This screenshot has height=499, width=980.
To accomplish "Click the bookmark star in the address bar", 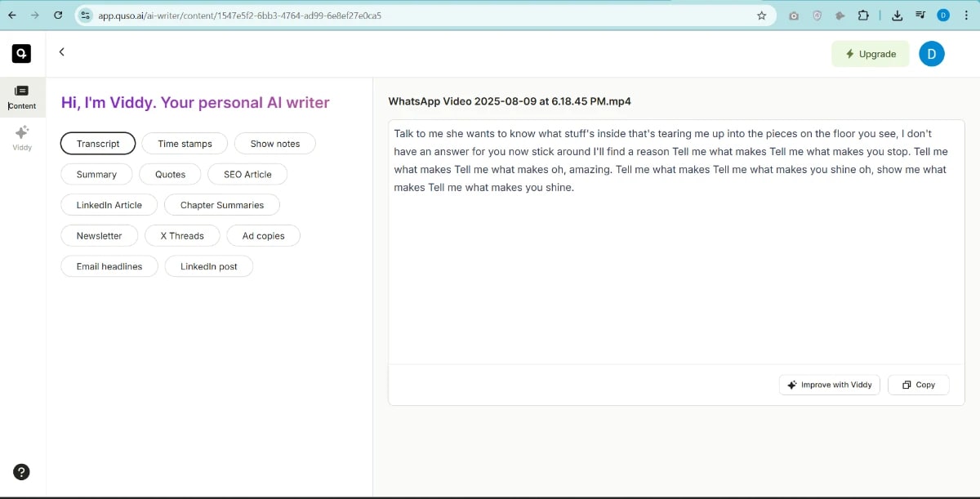I will [x=760, y=15].
